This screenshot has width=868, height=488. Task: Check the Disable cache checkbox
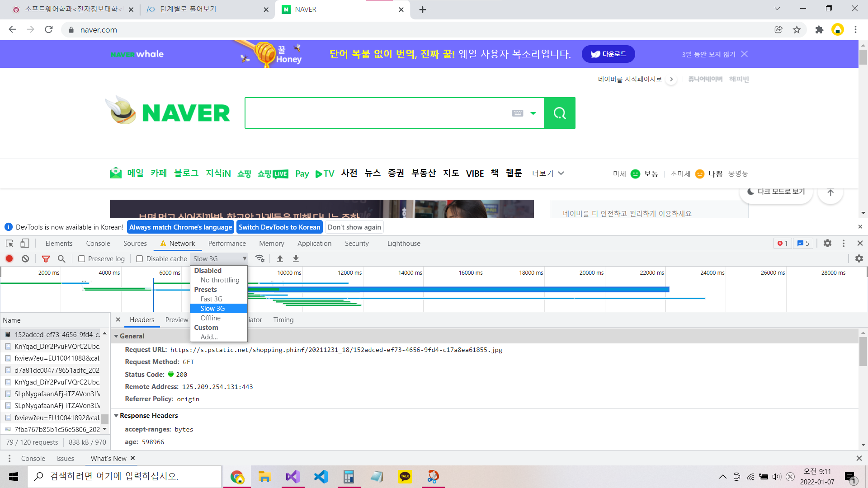click(140, 259)
